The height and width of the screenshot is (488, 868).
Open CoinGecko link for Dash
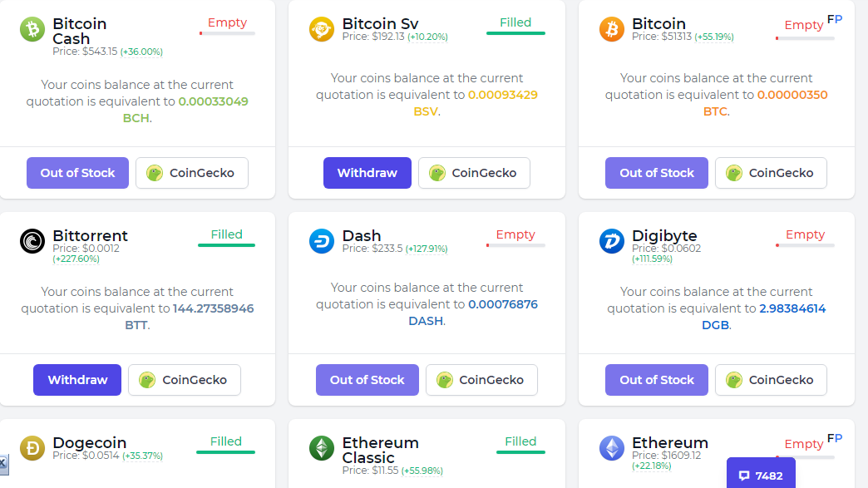(x=481, y=380)
